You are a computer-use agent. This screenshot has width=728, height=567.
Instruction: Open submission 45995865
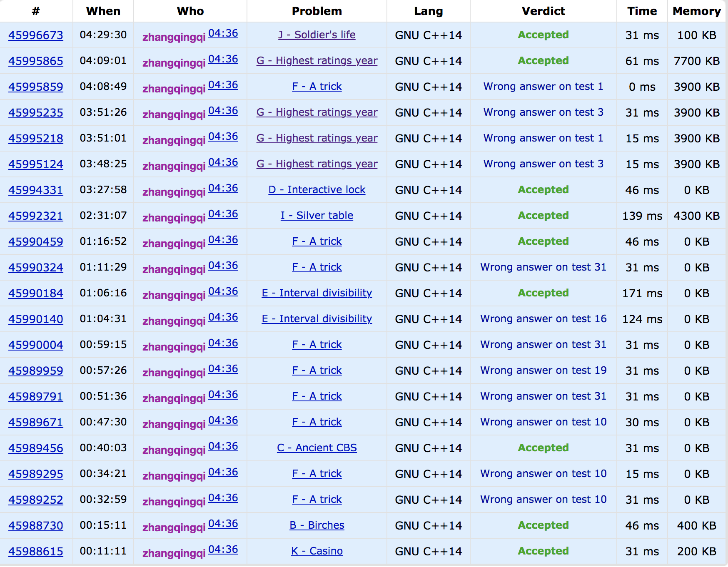[x=36, y=61]
